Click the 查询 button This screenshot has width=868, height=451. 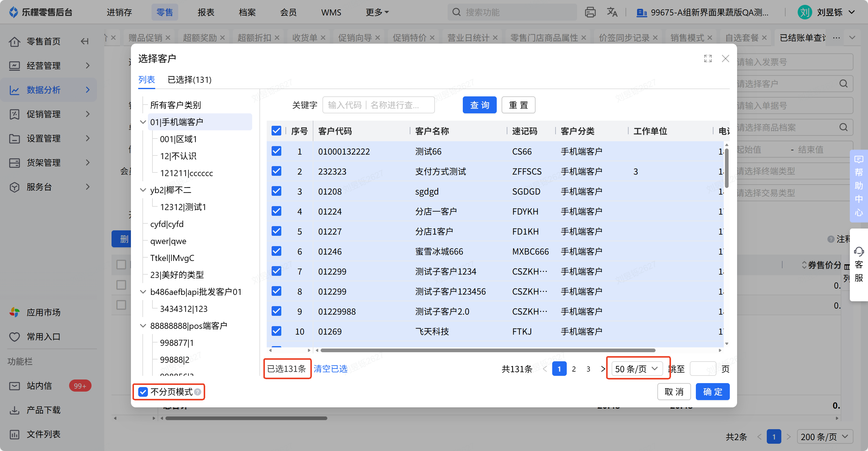[x=479, y=105]
